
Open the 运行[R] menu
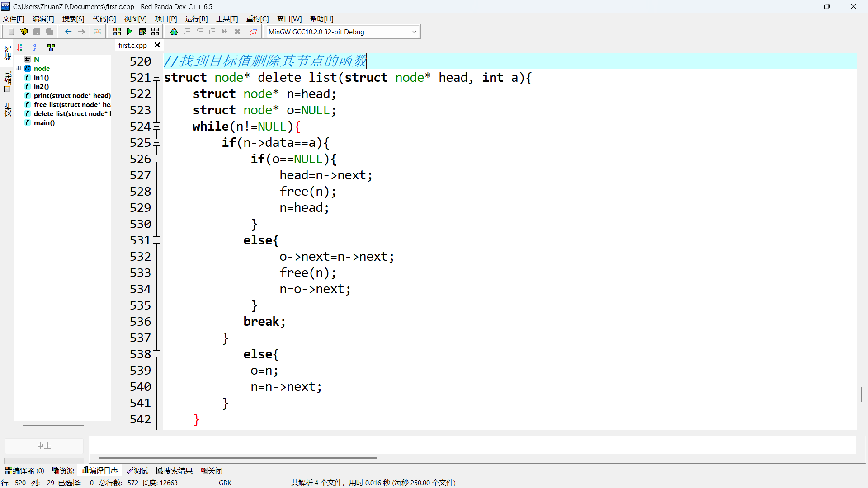[x=196, y=19]
